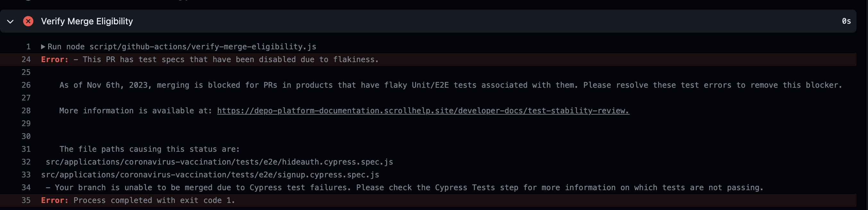
Task: Open the test-stability-review documentation link
Action: [423, 110]
